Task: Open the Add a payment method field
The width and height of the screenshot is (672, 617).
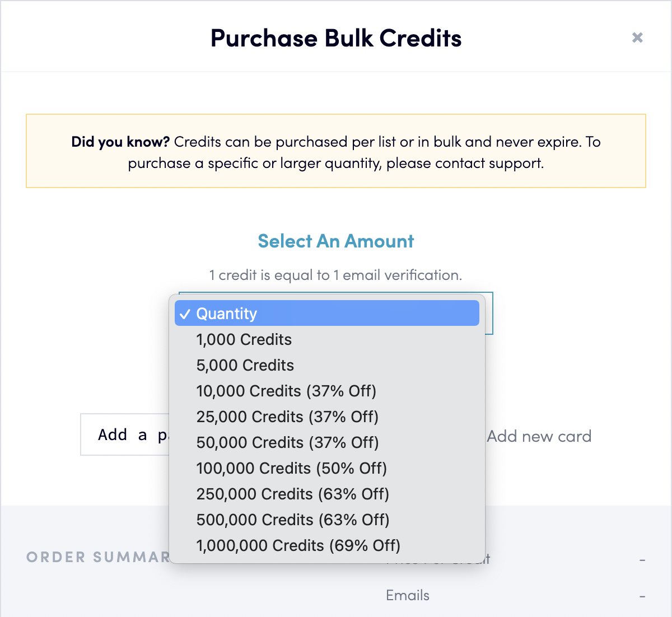Action: [x=125, y=434]
